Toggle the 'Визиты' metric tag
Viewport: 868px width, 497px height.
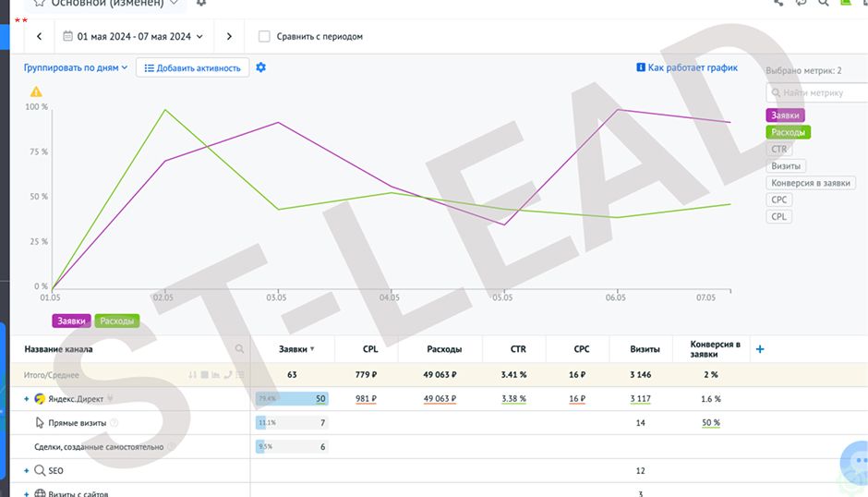(x=786, y=166)
